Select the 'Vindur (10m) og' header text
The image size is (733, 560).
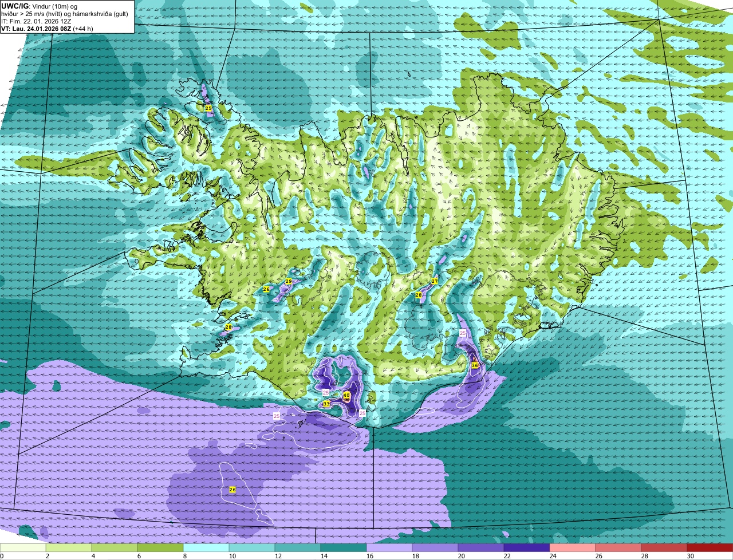click(x=53, y=6)
